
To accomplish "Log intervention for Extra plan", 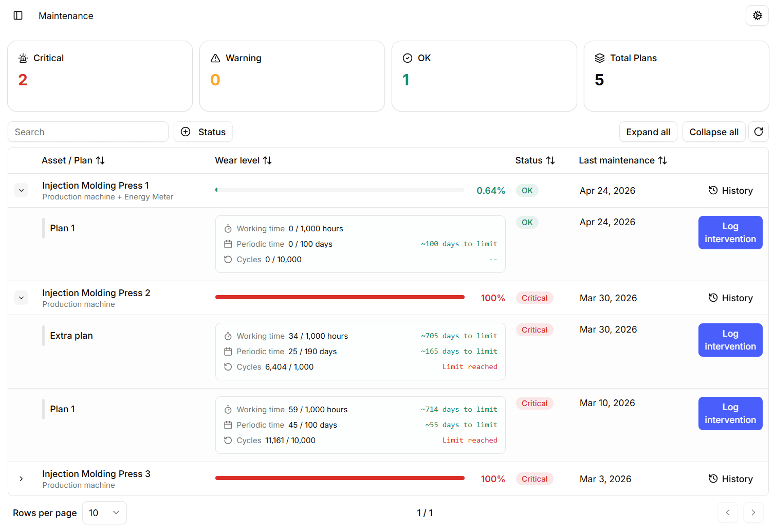I will pyautogui.click(x=730, y=340).
